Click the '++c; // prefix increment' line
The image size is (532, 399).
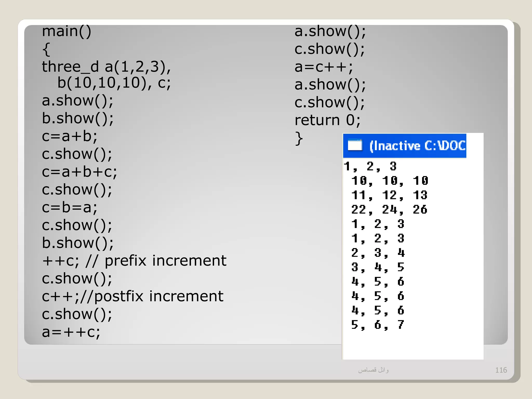tap(134, 261)
